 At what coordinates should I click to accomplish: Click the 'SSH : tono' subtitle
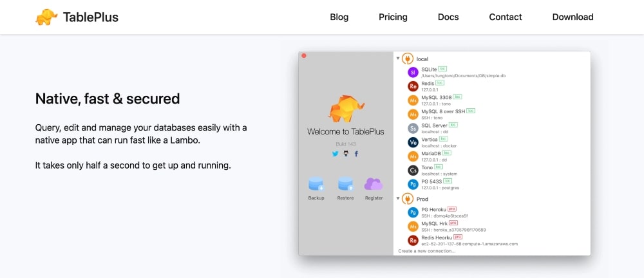coord(432,118)
